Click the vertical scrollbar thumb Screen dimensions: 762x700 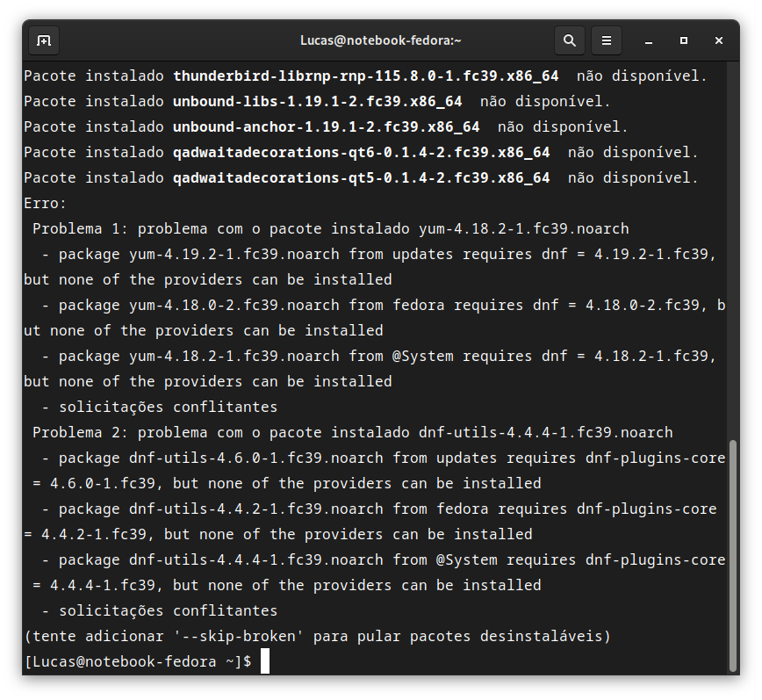coord(733,555)
